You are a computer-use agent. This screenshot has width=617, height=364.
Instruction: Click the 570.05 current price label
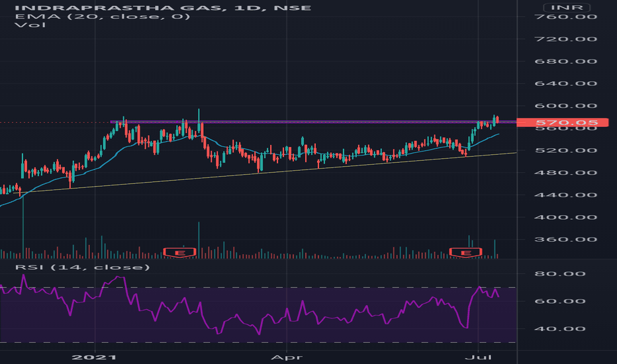tap(562, 123)
